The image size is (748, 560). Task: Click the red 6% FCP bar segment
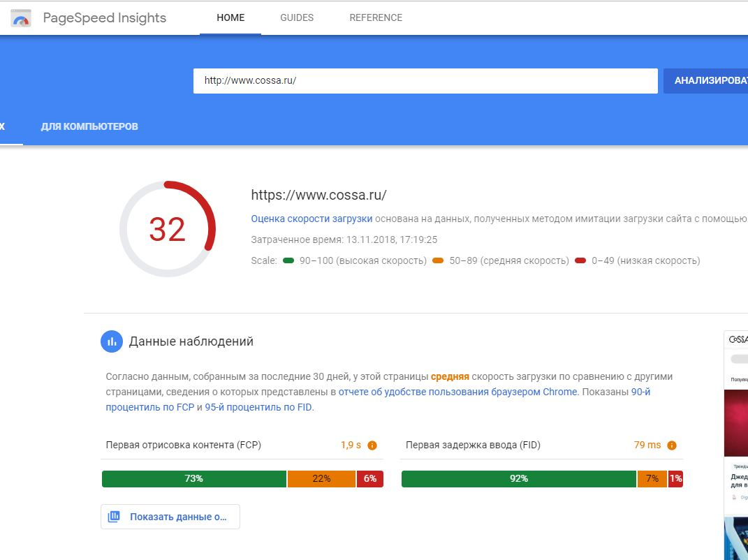(x=370, y=479)
